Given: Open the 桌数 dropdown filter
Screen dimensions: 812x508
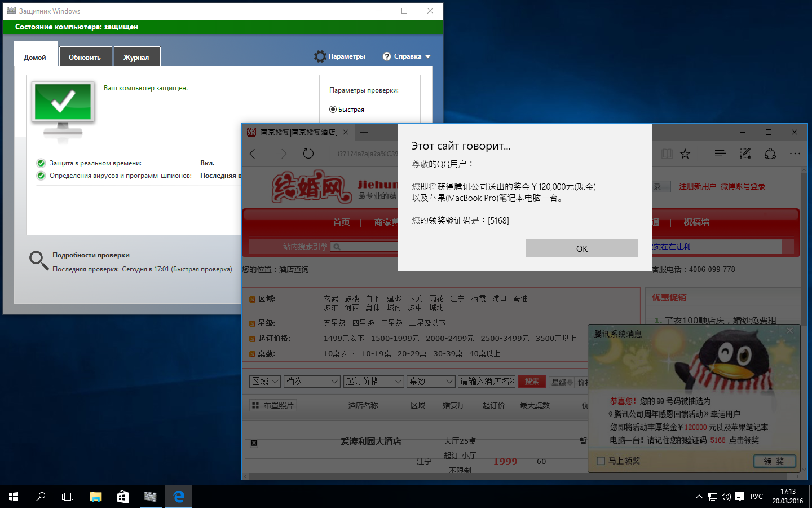Looking at the screenshot, I should pyautogui.click(x=431, y=382).
